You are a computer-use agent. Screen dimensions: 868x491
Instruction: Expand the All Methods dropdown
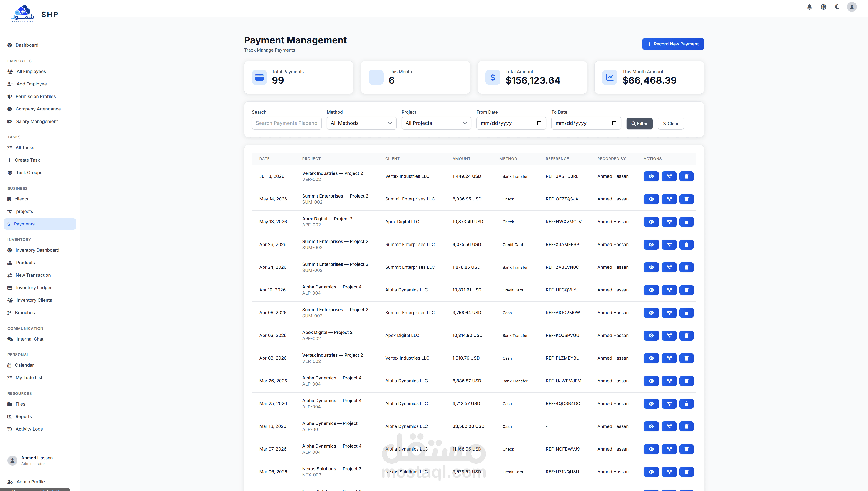tap(361, 123)
